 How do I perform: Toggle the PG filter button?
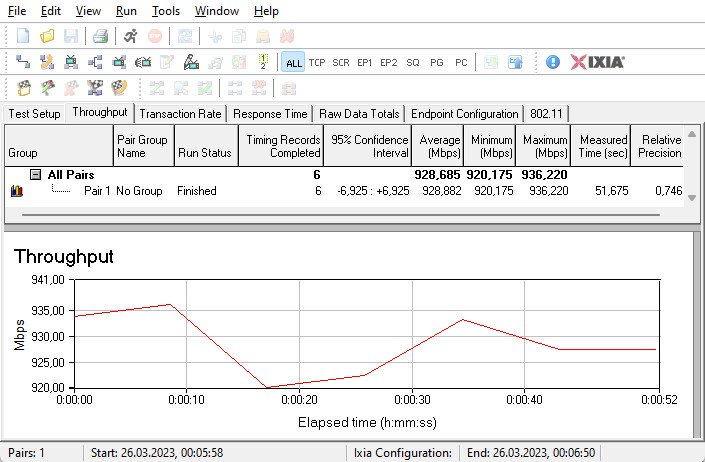[437, 62]
